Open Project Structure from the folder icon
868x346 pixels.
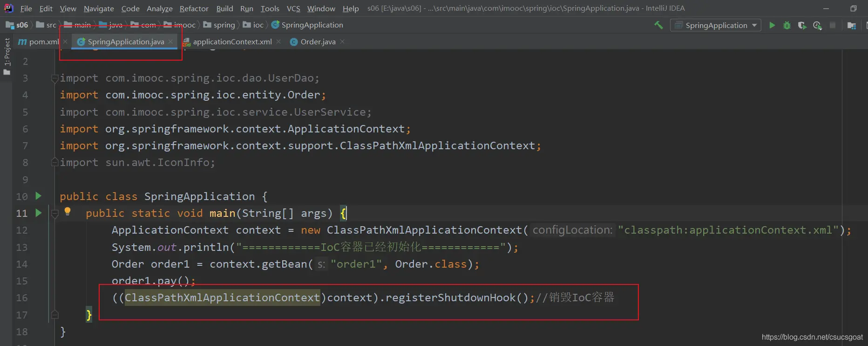tap(852, 25)
